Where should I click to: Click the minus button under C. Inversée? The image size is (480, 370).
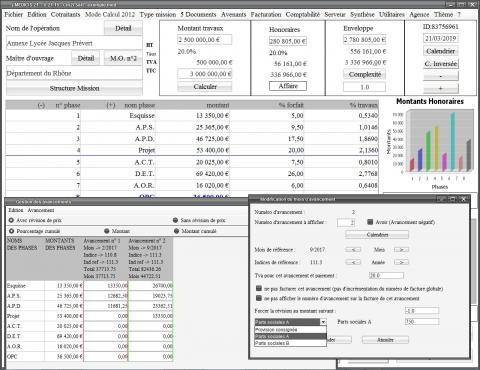tap(441, 76)
